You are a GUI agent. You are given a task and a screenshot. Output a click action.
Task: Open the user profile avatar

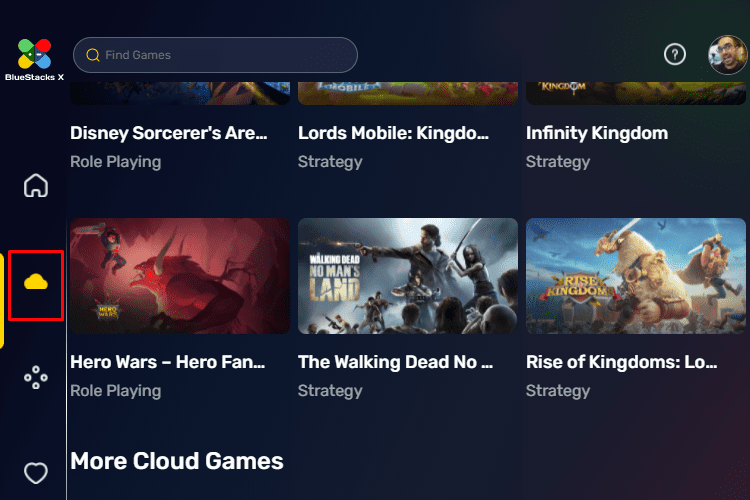(728, 55)
